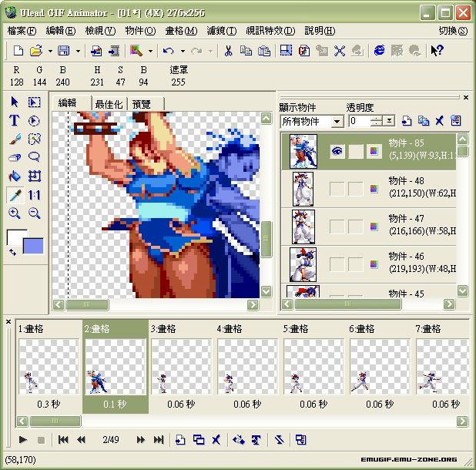
Task: Toggle lock box for object 48
Action: (356, 189)
